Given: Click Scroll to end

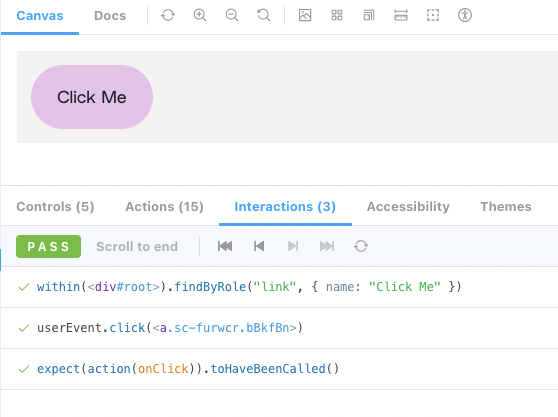Looking at the screenshot, I should tap(137, 246).
